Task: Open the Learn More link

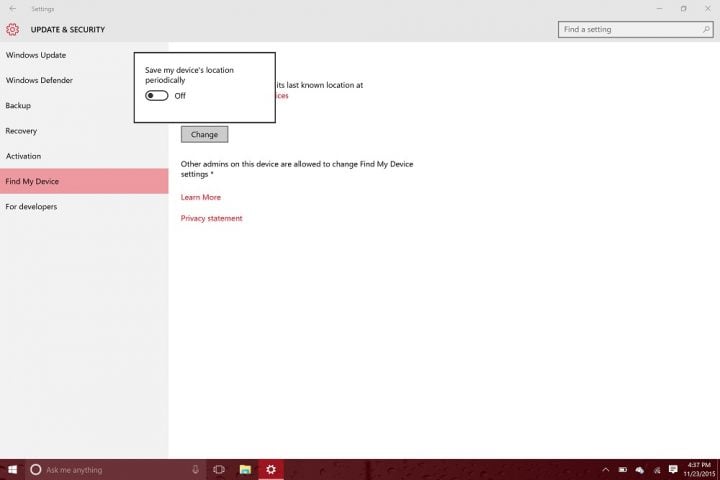Action: [201, 197]
